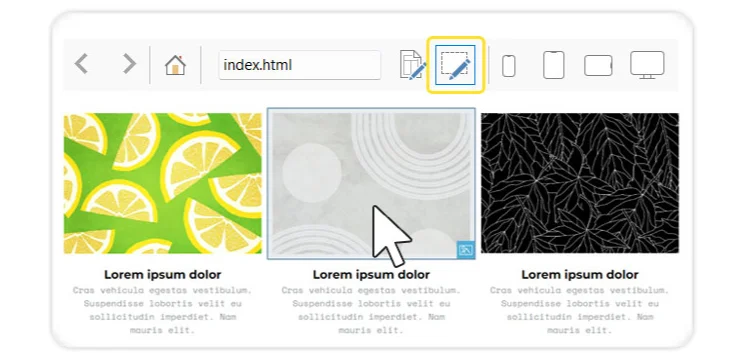The width and height of the screenshot is (750, 360).
Task: Switch to small phone preview
Action: tap(508, 65)
